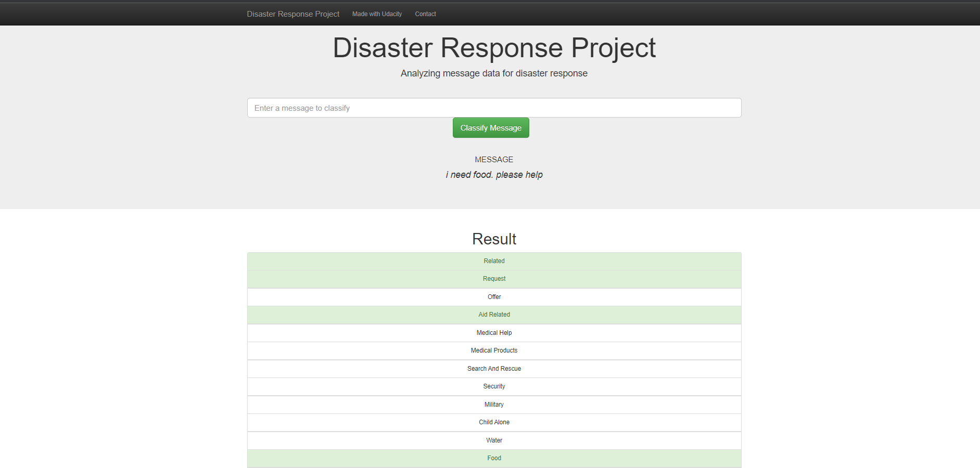Select the Military category row
This screenshot has width=980, height=468.
pyautogui.click(x=493, y=405)
